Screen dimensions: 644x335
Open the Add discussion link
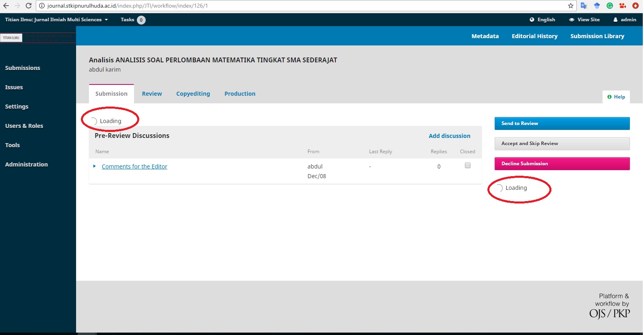(x=449, y=136)
